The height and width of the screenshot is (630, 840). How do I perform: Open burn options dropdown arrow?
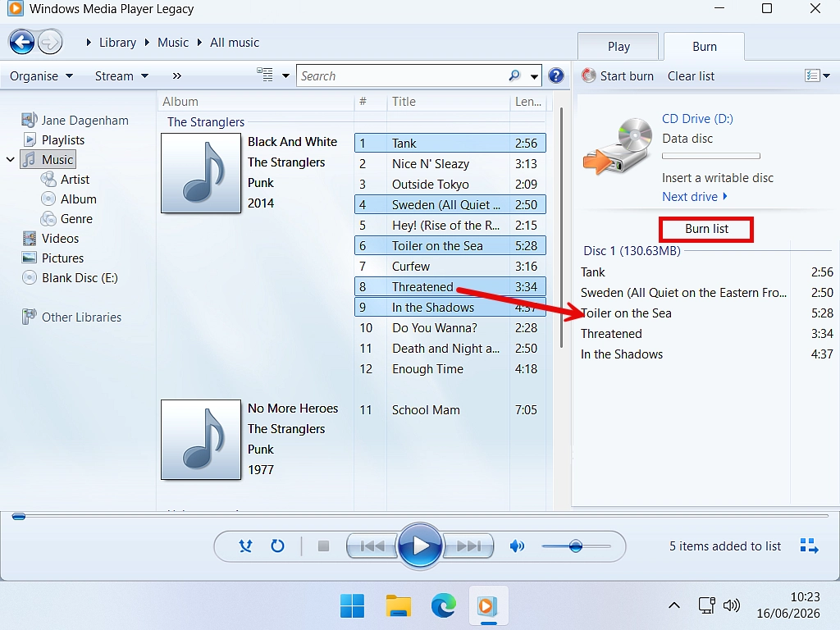[x=827, y=76]
